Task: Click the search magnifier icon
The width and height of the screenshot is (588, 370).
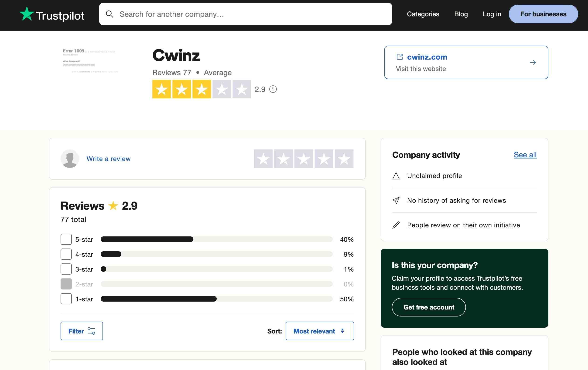Action: (x=110, y=14)
